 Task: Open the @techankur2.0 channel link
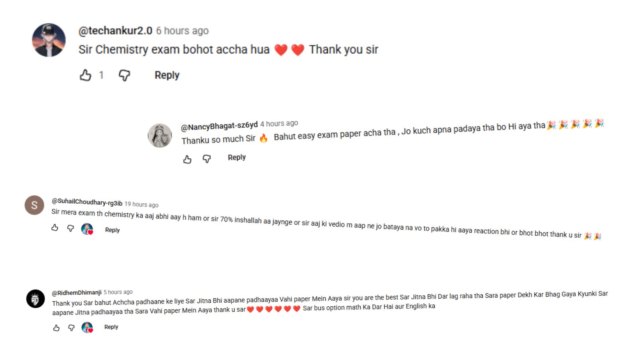point(115,31)
